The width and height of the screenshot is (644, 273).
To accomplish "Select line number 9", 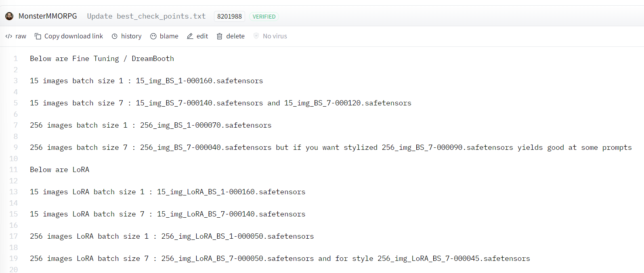I will click(16, 147).
